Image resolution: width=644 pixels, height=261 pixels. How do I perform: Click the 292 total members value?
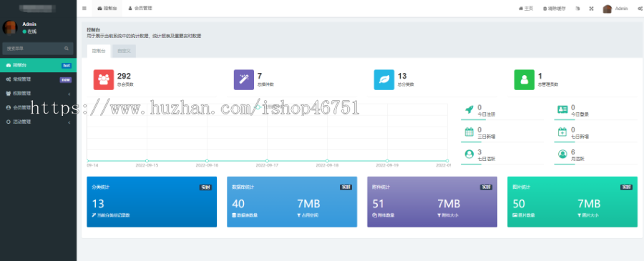pos(124,76)
